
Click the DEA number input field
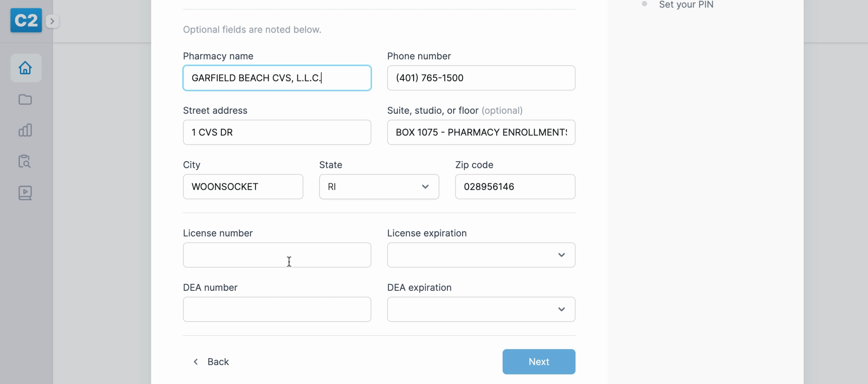(x=277, y=309)
